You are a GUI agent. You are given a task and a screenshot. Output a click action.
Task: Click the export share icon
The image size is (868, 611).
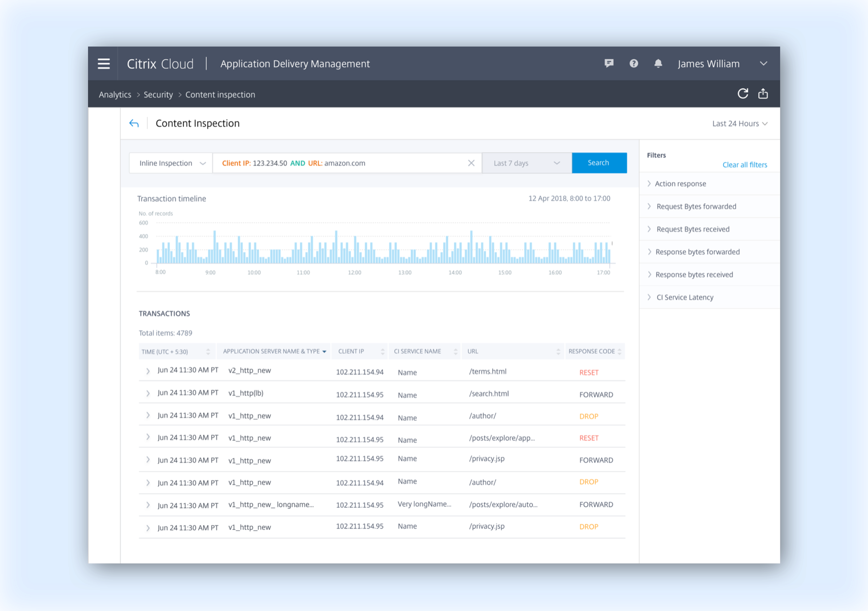[x=763, y=93]
